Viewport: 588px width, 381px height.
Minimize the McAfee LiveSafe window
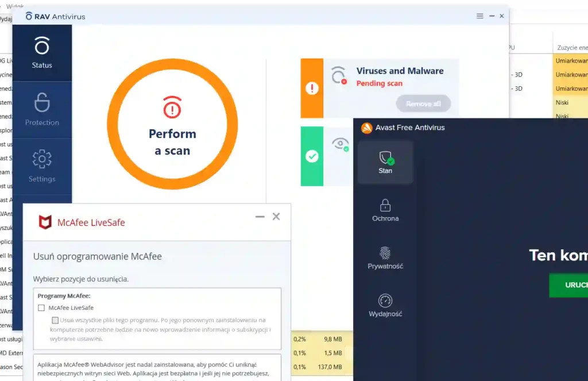pos(260,217)
